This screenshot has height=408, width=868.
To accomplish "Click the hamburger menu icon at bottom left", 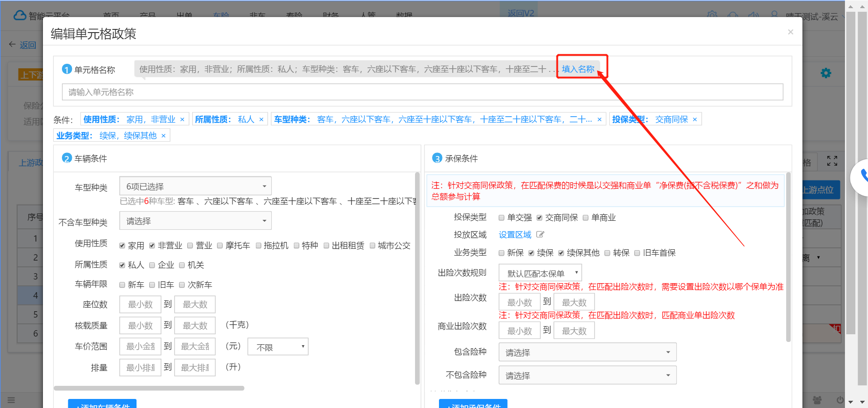I will pyautogui.click(x=11, y=400).
